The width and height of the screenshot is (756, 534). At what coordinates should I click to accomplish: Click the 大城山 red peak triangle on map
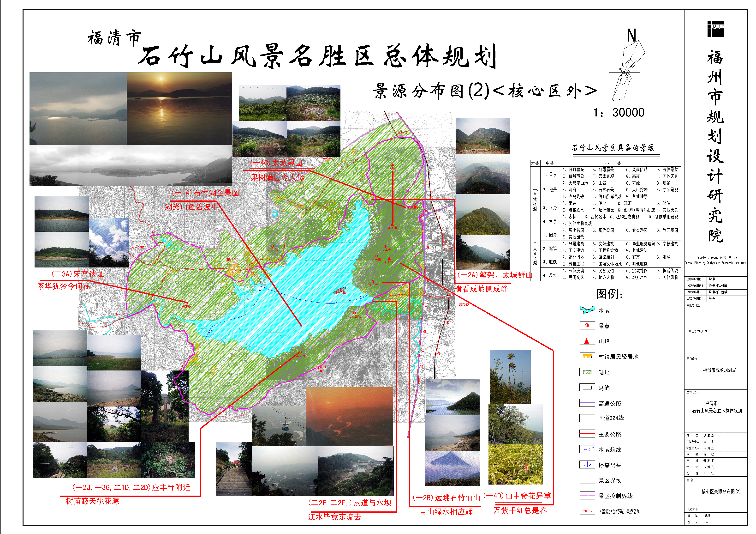coord(393,165)
